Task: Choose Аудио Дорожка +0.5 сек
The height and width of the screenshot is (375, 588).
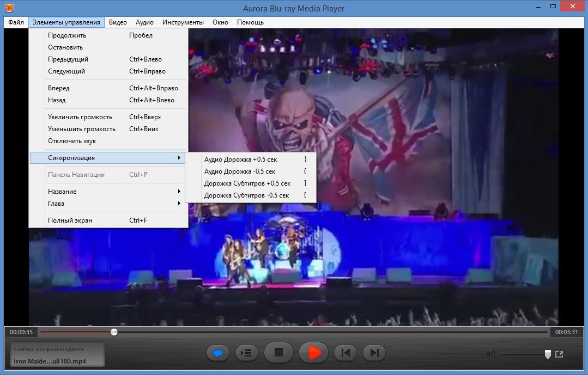Action: click(251, 159)
